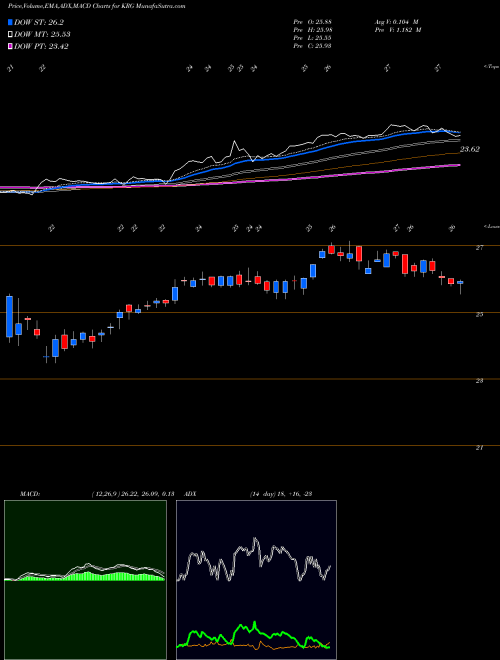Click the MACD: heading label
This screenshot has width=500, height=660.
(30, 494)
